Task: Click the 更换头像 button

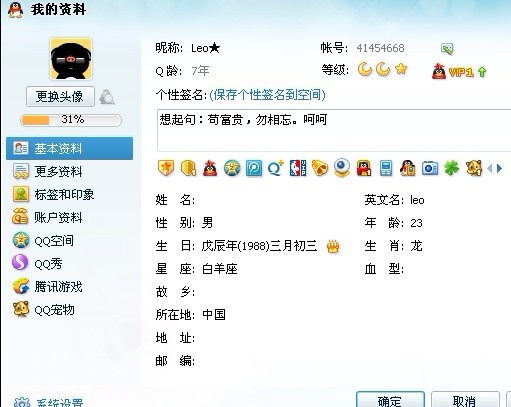Action: [60, 97]
